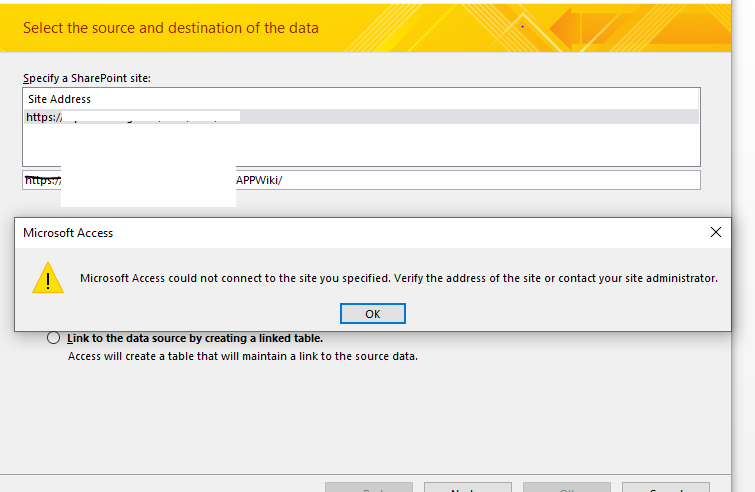This screenshot has width=755, height=492.
Task: Click the 'Access will create a table' description
Action: [x=242, y=356]
